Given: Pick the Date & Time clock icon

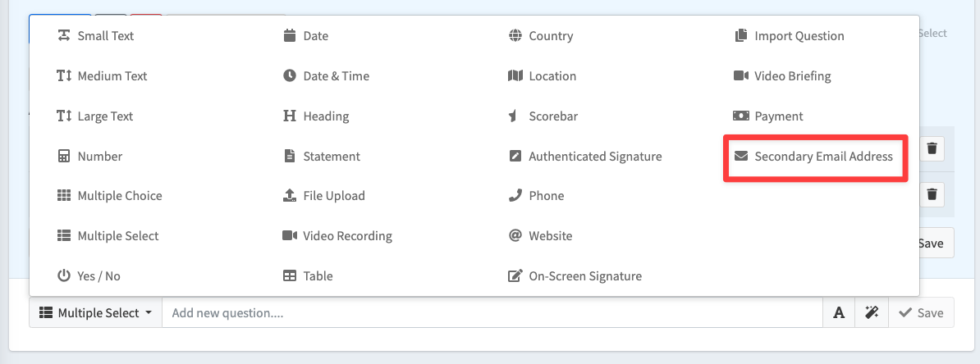Looking at the screenshot, I should [x=290, y=75].
